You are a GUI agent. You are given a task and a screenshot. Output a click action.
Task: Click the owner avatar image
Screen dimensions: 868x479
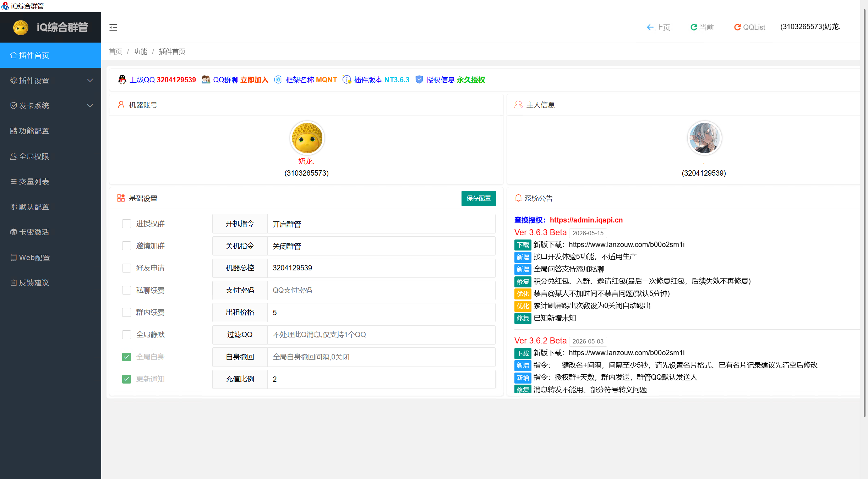704,138
